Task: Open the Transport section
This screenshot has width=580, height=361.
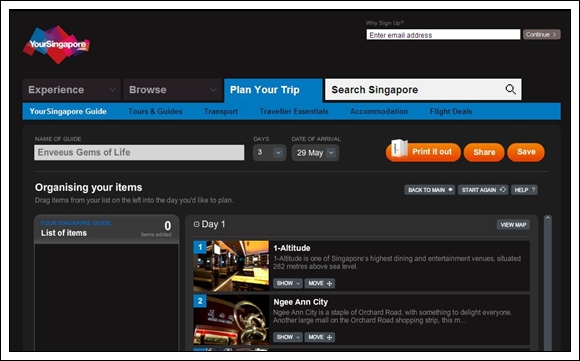Action: [x=221, y=111]
